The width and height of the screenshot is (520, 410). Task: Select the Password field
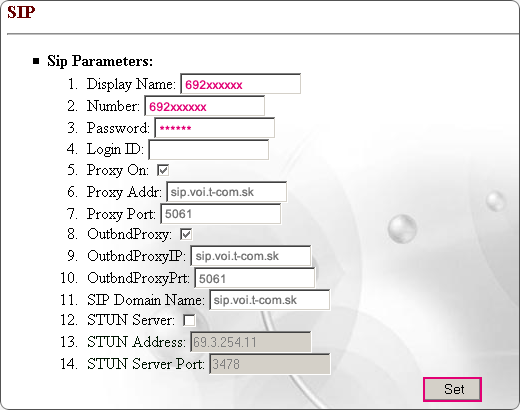point(214,128)
